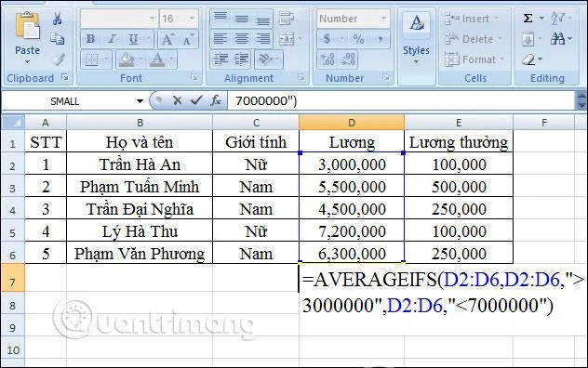588x368 pixels.
Task: Click the Insert Function fx button
Action: [x=216, y=100]
